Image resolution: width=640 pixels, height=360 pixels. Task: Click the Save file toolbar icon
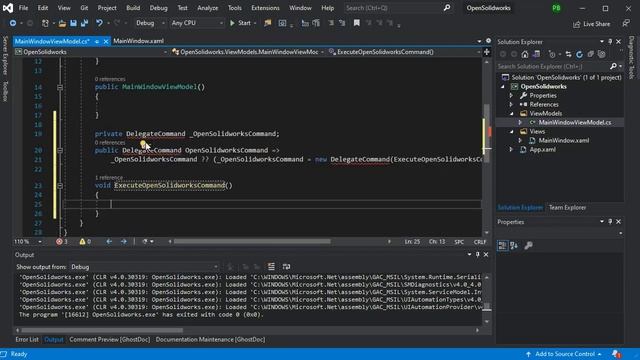coord(73,23)
